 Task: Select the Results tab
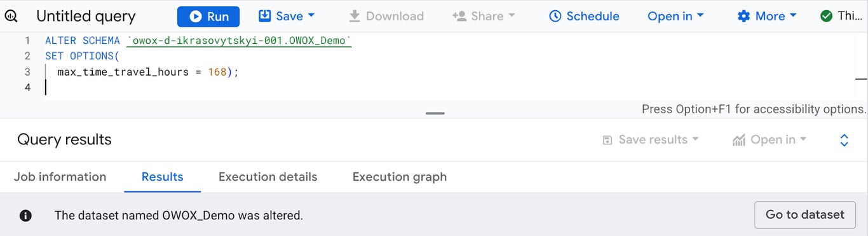point(162,177)
